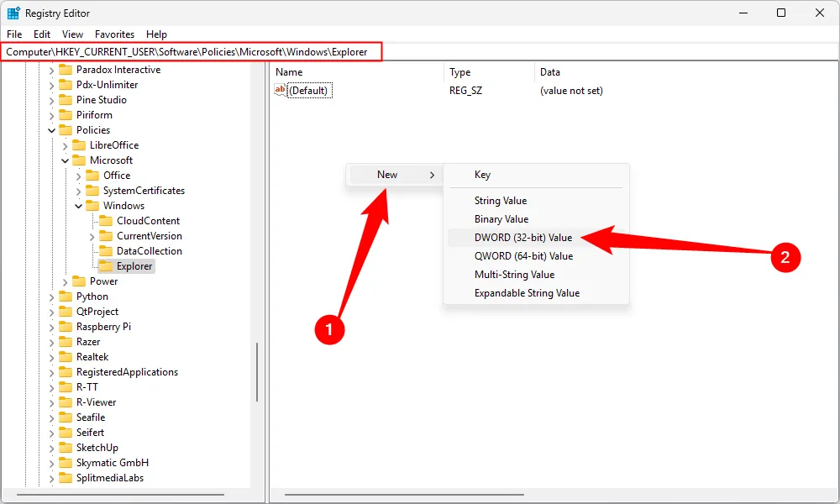
Task: Choose QWORD (64-bit) Value
Action: pyautogui.click(x=522, y=255)
